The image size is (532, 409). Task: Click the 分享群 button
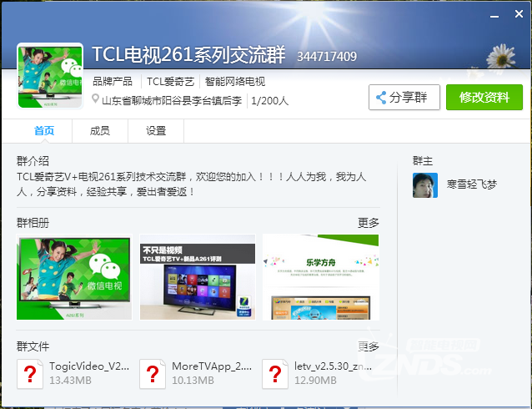pos(404,98)
